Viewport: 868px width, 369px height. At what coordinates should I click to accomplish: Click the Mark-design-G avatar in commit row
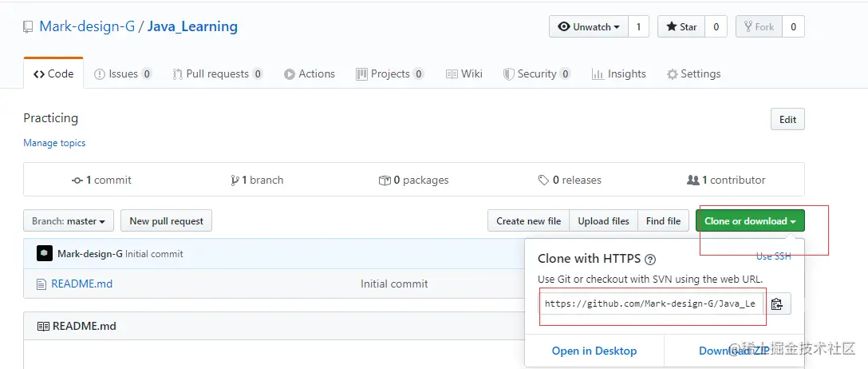45,254
